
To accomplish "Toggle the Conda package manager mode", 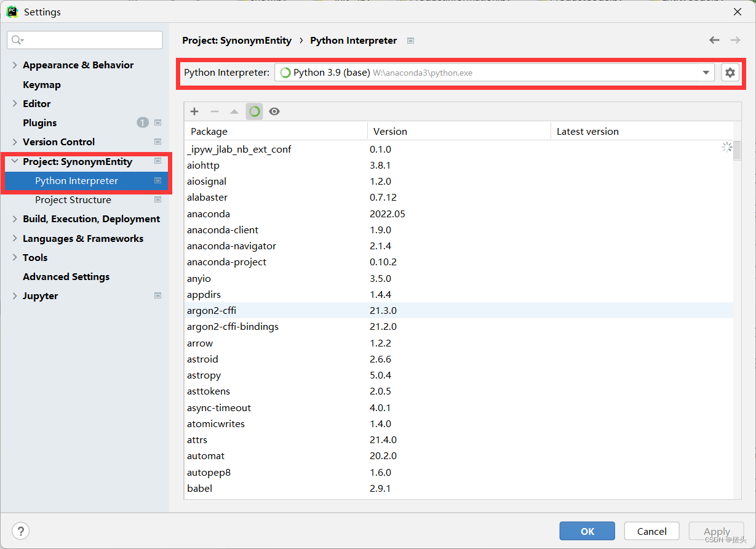I will pyautogui.click(x=255, y=111).
